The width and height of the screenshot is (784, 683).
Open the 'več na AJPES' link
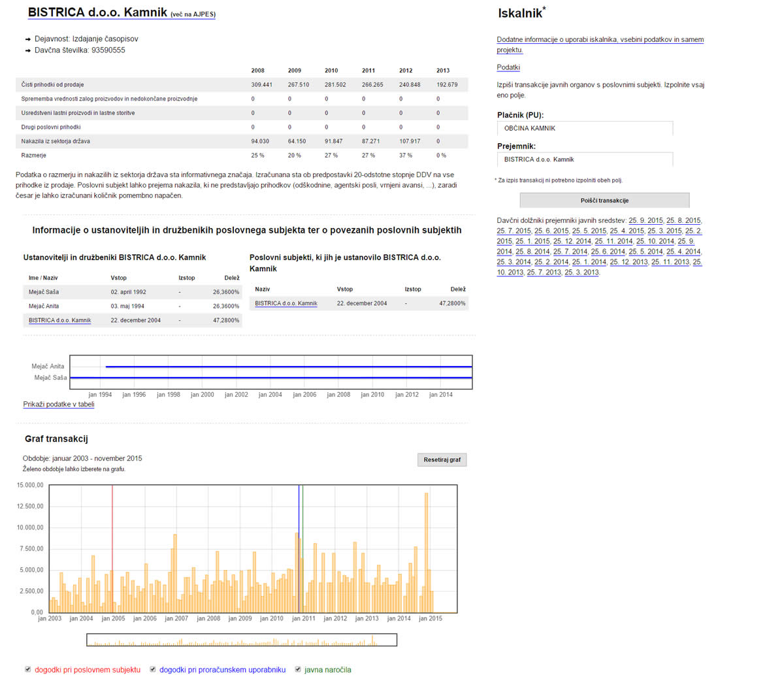tap(193, 14)
